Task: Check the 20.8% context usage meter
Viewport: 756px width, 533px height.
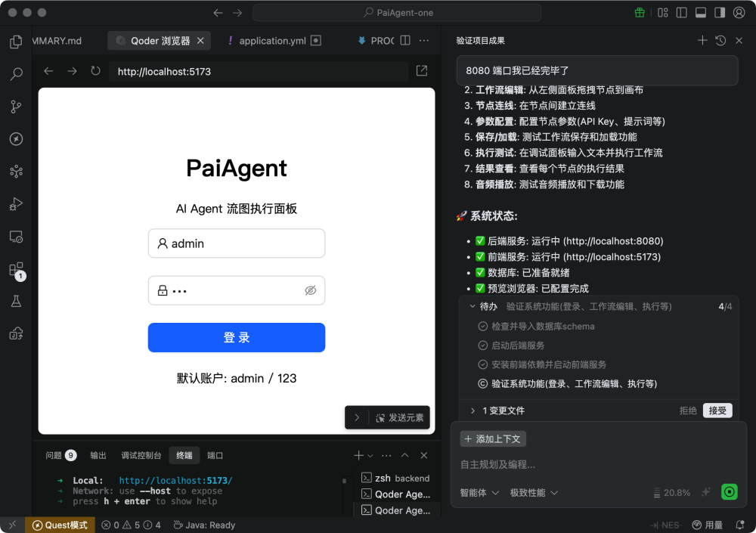Action: click(x=671, y=492)
